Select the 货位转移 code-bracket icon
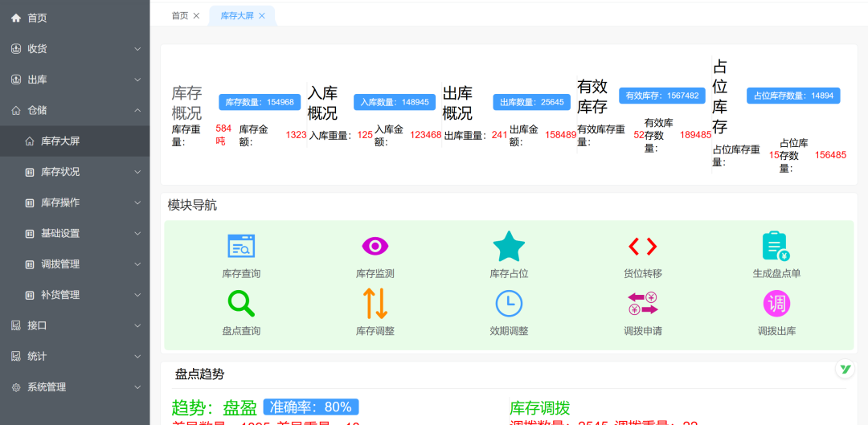The width and height of the screenshot is (868, 425). click(642, 247)
